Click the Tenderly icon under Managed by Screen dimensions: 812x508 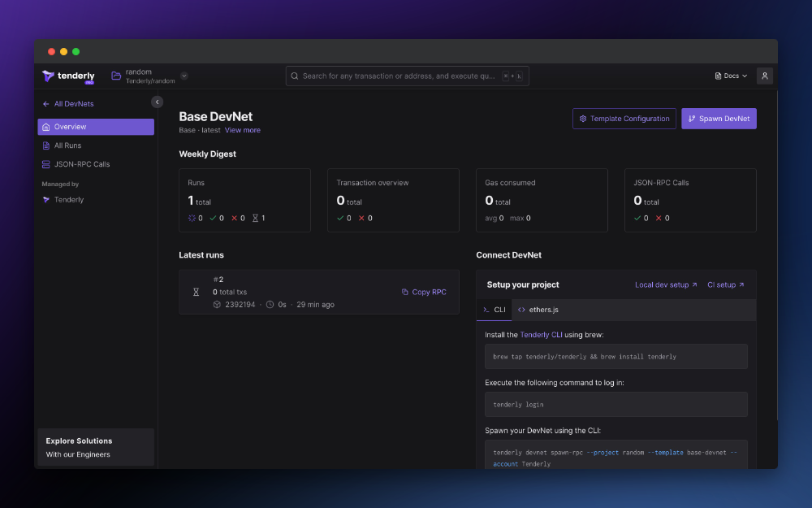pos(45,199)
